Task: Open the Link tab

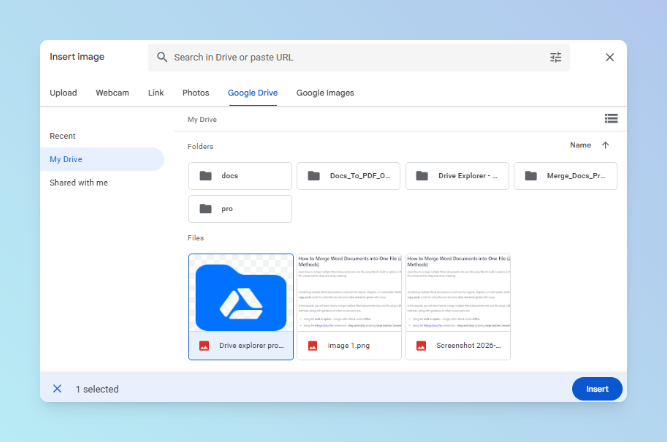Action: [x=156, y=93]
